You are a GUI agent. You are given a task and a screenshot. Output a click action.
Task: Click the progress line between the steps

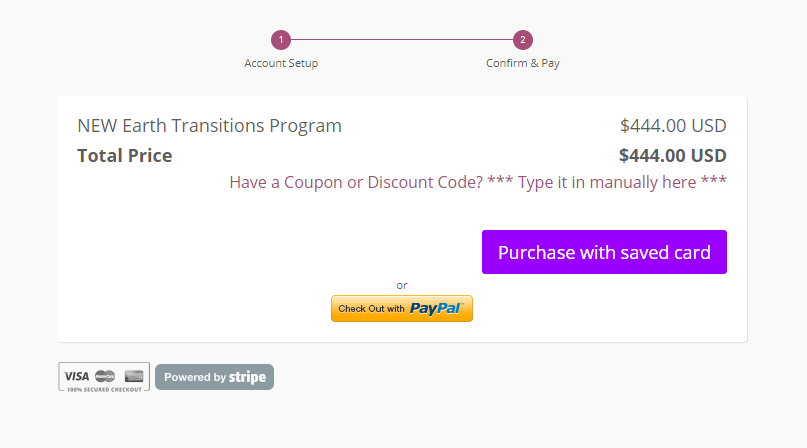pyautogui.click(x=401, y=40)
